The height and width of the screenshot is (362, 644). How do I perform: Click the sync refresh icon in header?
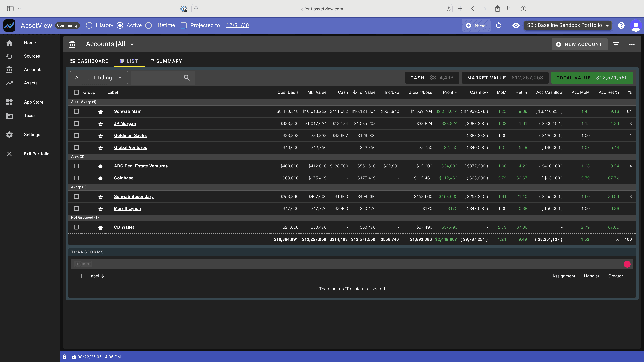coord(498,25)
